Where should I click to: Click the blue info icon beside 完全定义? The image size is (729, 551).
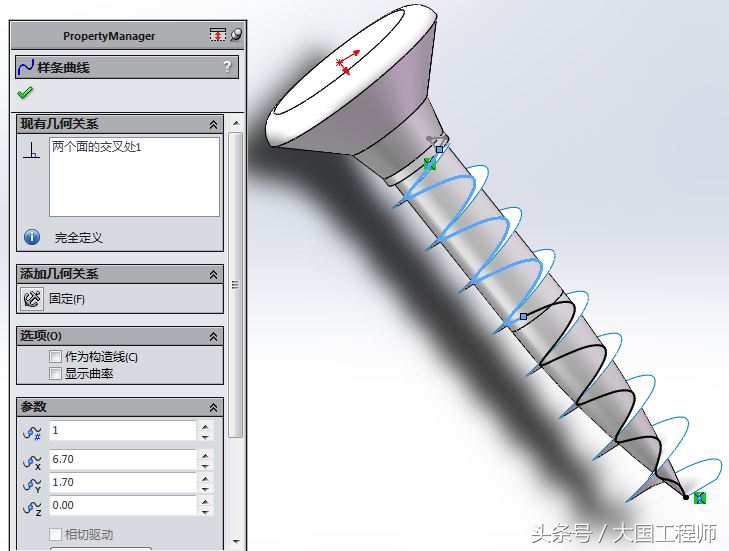[32, 237]
